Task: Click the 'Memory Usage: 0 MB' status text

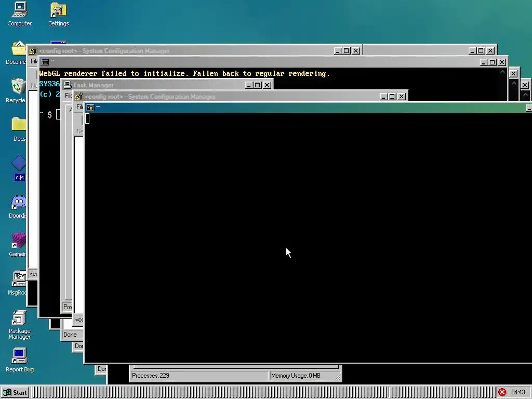Action: click(296, 376)
